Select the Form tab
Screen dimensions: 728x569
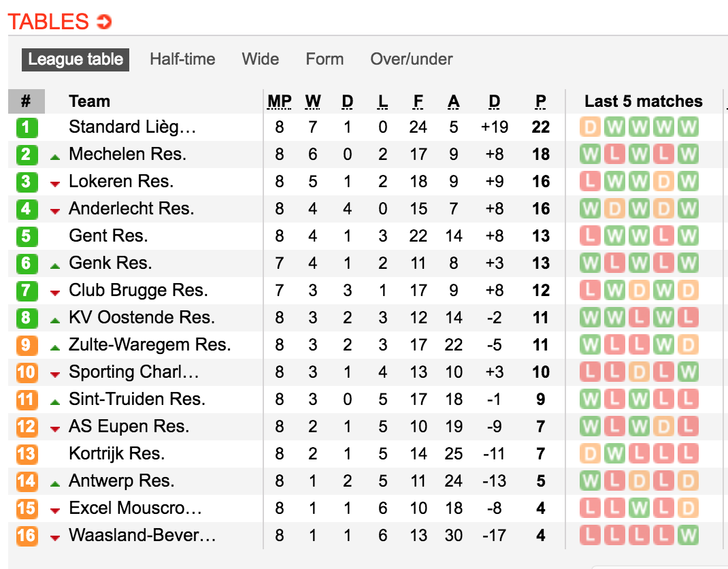325,59
